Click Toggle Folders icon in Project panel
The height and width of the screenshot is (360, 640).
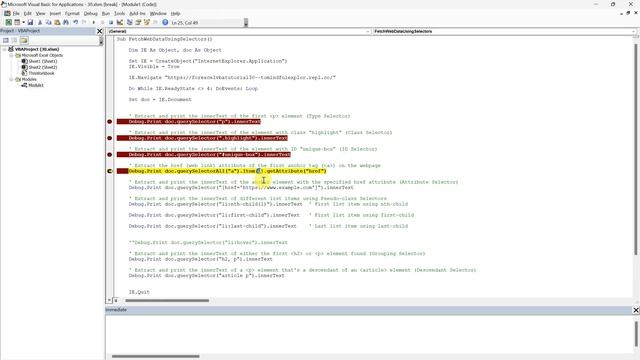[24, 40]
